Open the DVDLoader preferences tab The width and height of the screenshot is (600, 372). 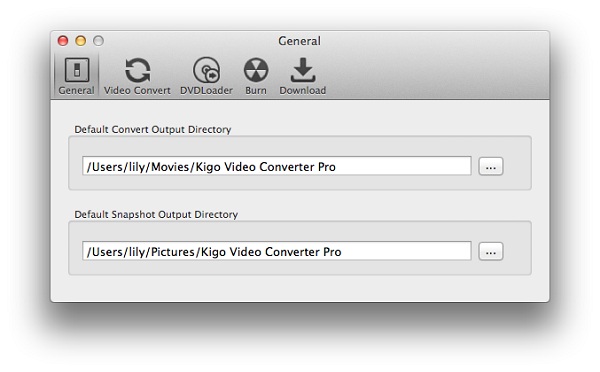pos(206,76)
